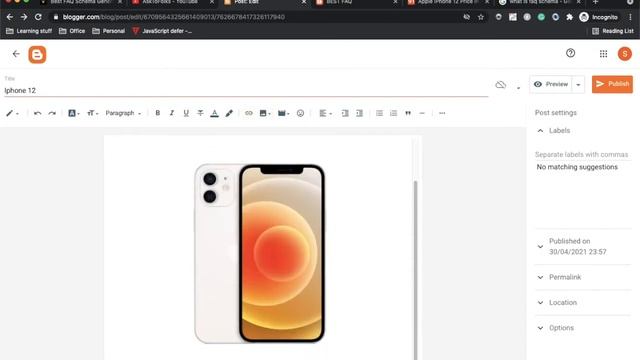Open a new browser tab
Viewport: 640px width, 360px height.
tap(595, 2)
